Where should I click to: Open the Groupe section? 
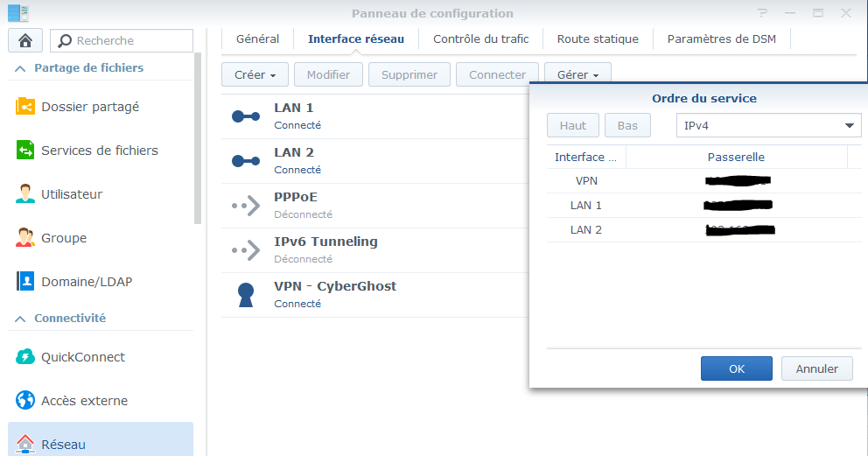64,238
